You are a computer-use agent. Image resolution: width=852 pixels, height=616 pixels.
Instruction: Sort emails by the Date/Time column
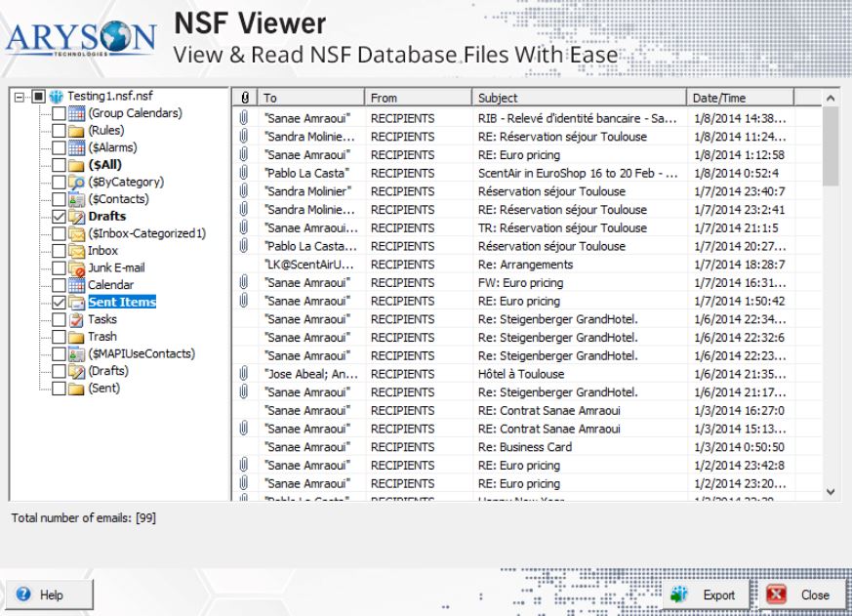click(x=740, y=98)
